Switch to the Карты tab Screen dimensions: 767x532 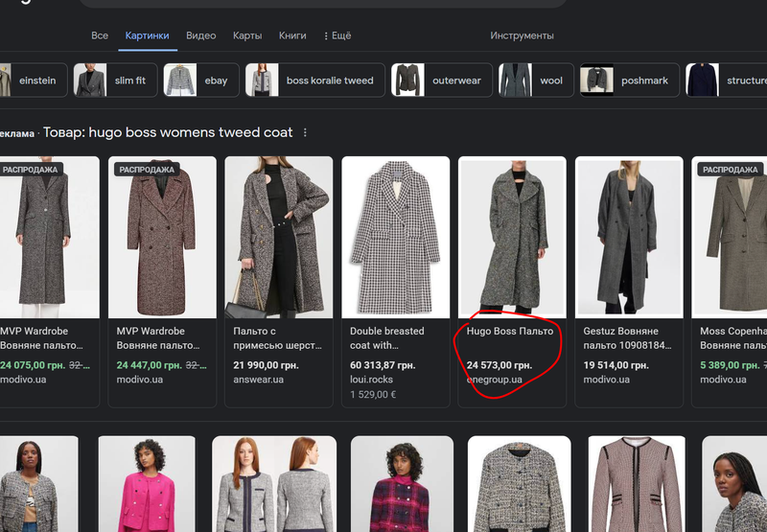[247, 35]
